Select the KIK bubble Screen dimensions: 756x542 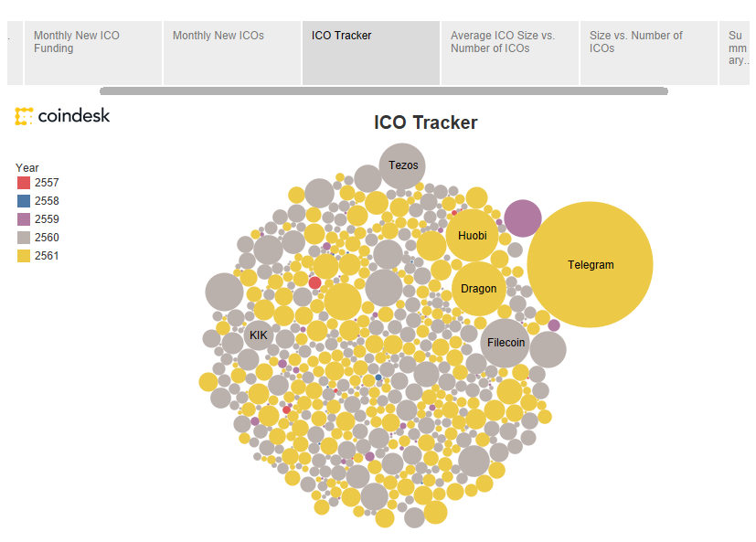point(258,335)
